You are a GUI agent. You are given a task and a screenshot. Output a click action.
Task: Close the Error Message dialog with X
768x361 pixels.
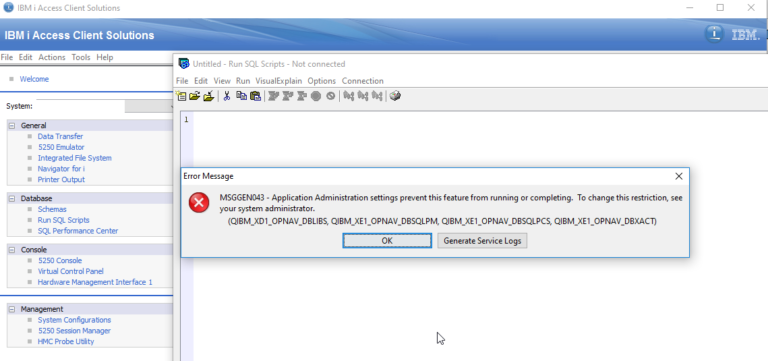point(679,176)
